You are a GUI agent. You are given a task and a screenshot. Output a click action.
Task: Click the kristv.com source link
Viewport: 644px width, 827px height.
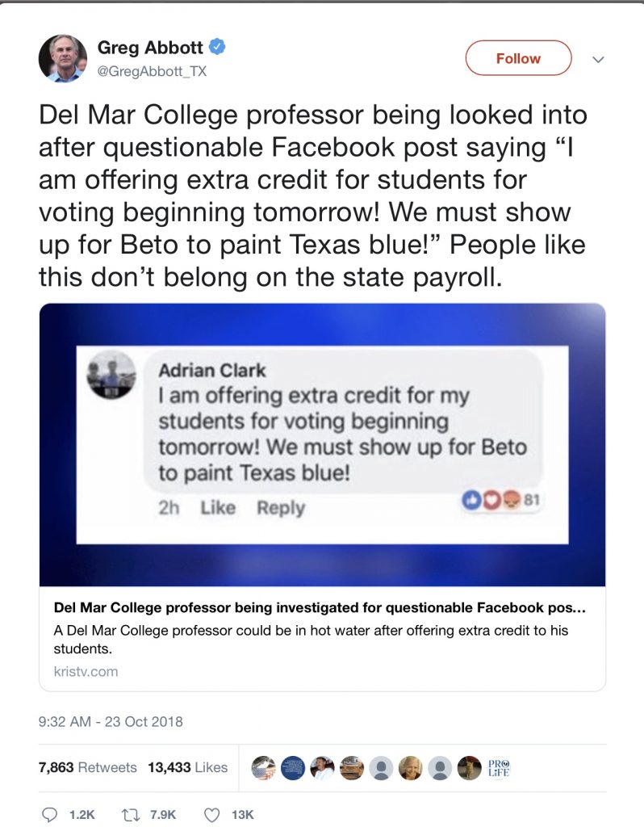(x=86, y=671)
